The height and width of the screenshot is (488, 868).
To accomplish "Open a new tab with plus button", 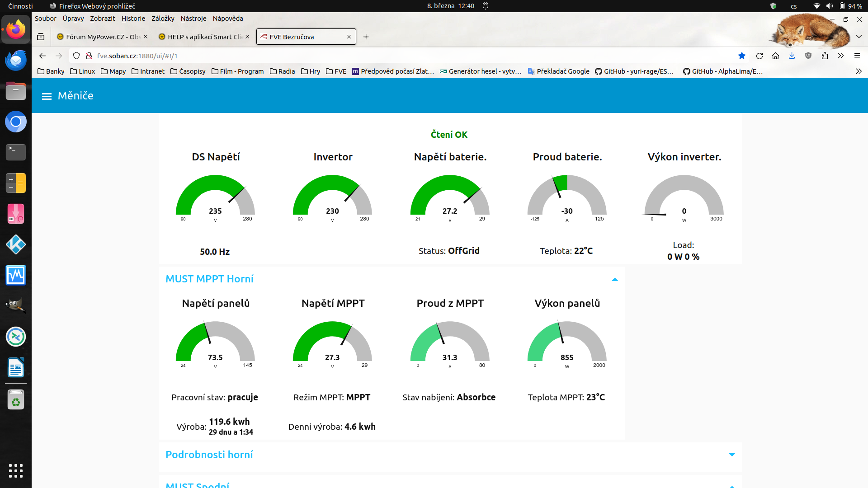I will [366, 37].
